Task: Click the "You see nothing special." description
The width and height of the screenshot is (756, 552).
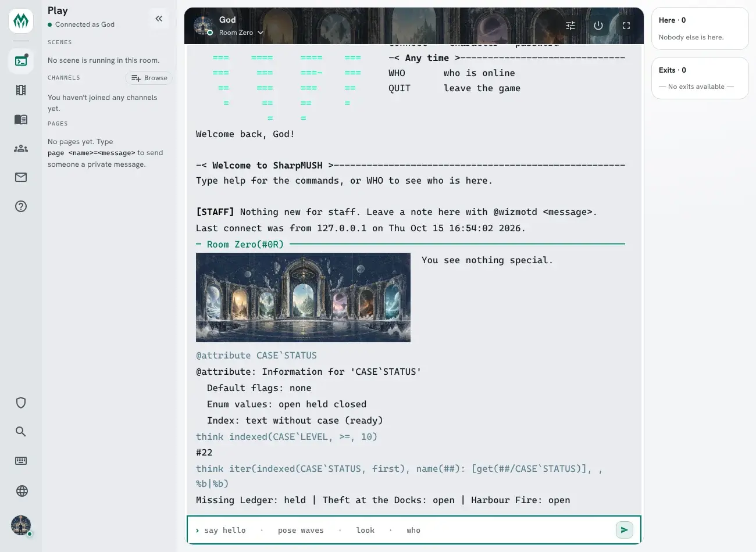Action: [487, 260]
